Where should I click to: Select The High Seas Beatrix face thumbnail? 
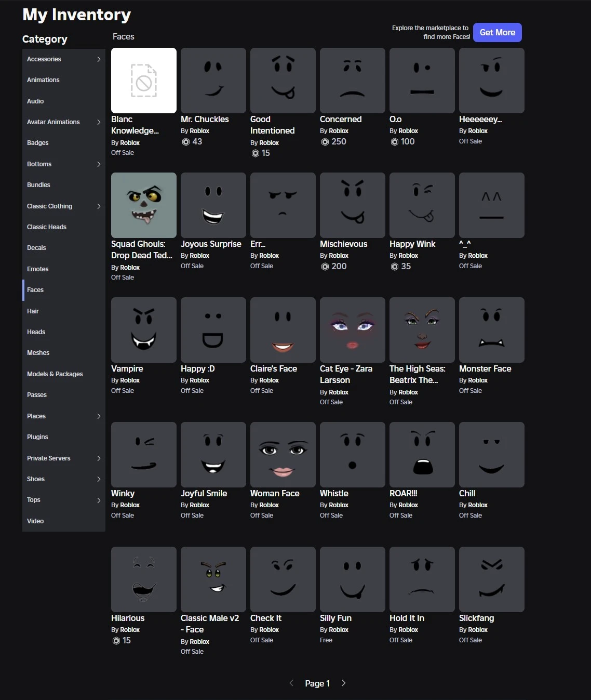click(x=422, y=330)
